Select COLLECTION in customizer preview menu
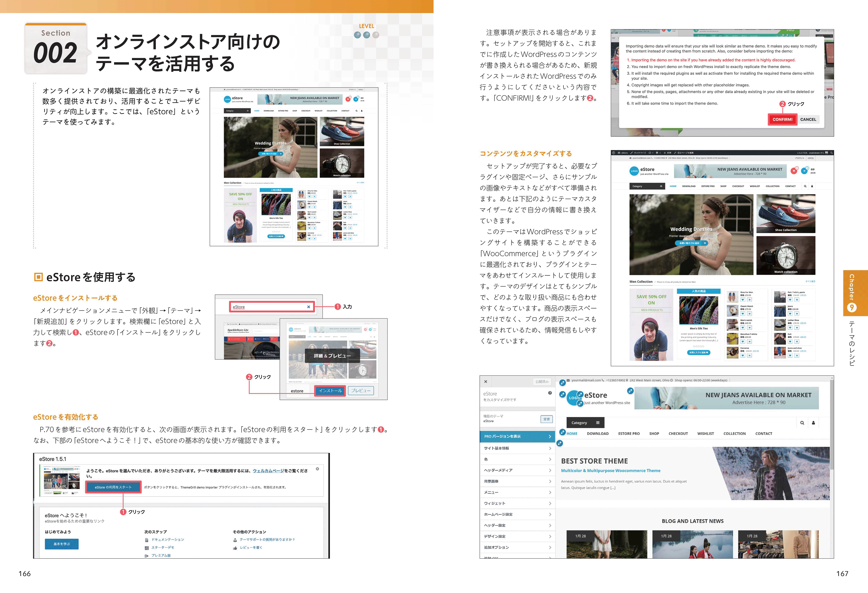Image resolution: width=868 pixels, height=593 pixels. [734, 434]
